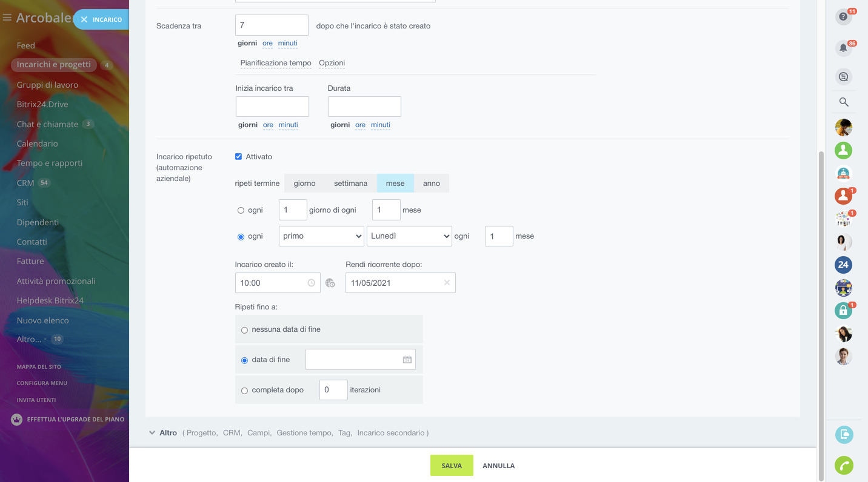
Task: Switch repeat term to 'giorno' tab
Action: 304,183
